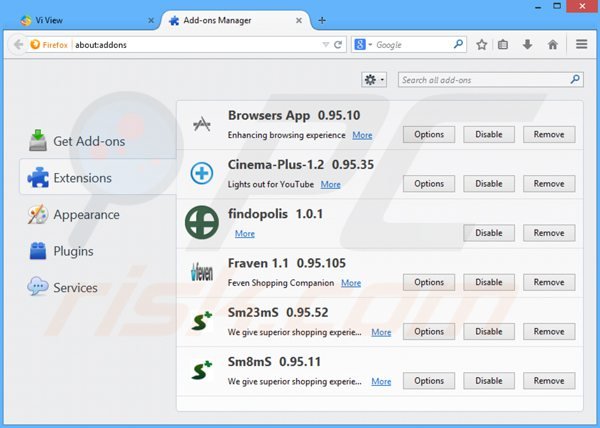The height and width of the screenshot is (428, 600).
Task: Show bookmarks list icon
Action: 503,45
